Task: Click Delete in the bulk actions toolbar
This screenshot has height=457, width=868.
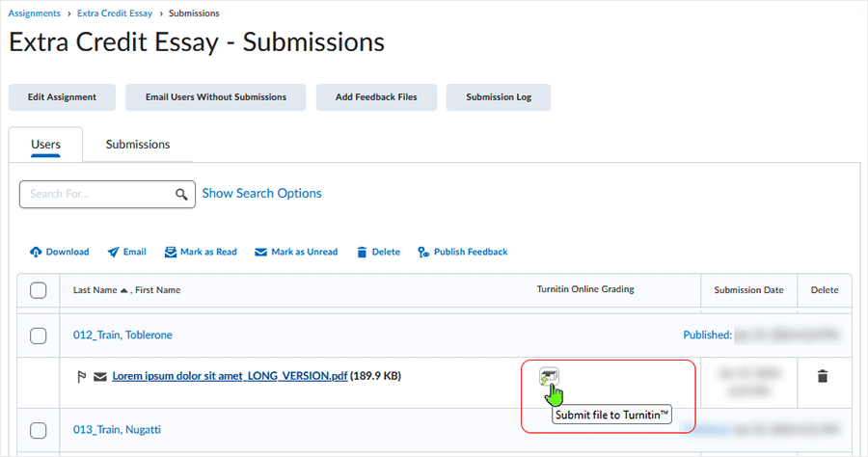Action: (x=379, y=252)
